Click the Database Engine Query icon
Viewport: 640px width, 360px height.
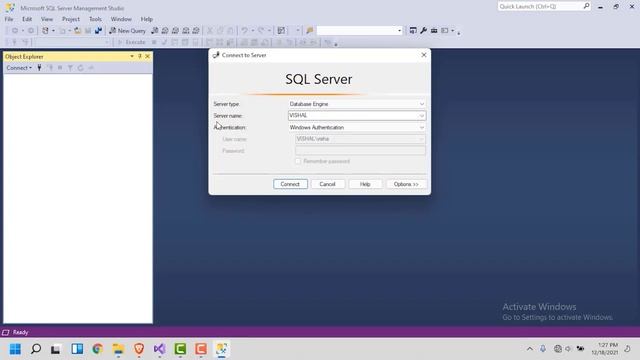click(155, 31)
